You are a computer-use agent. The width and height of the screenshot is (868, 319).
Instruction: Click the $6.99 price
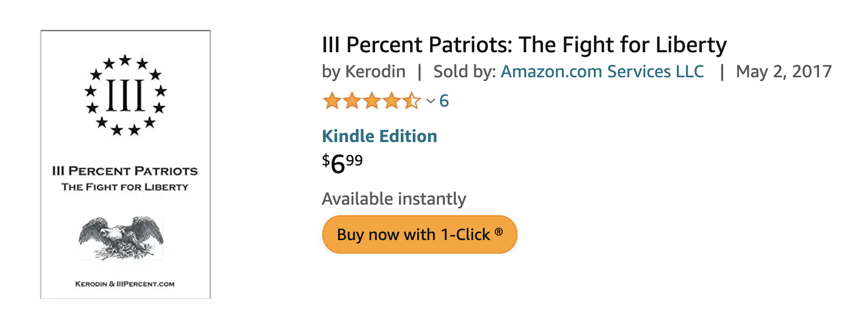pyautogui.click(x=343, y=163)
